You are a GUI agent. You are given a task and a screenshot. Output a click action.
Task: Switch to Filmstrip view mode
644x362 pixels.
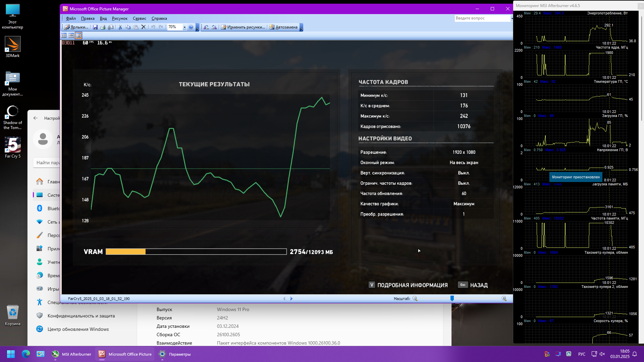(x=71, y=36)
